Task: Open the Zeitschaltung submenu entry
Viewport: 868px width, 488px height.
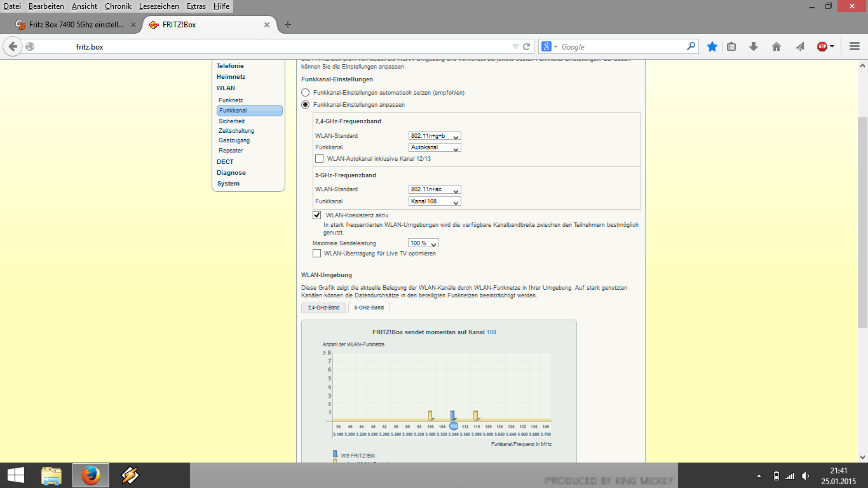Action: (236, 131)
